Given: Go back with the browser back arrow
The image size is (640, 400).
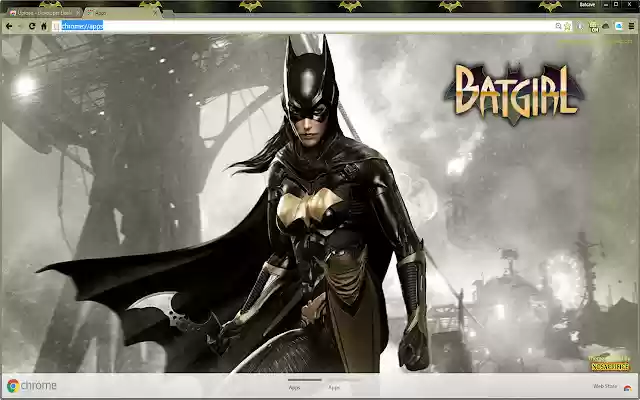Looking at the screenshot, I should [9, 26].
